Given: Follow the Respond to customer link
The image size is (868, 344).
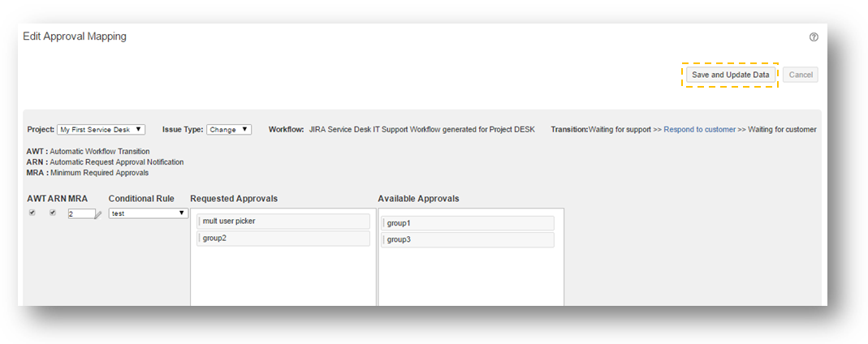Looking at the screenshot, I should pos(699,130).
